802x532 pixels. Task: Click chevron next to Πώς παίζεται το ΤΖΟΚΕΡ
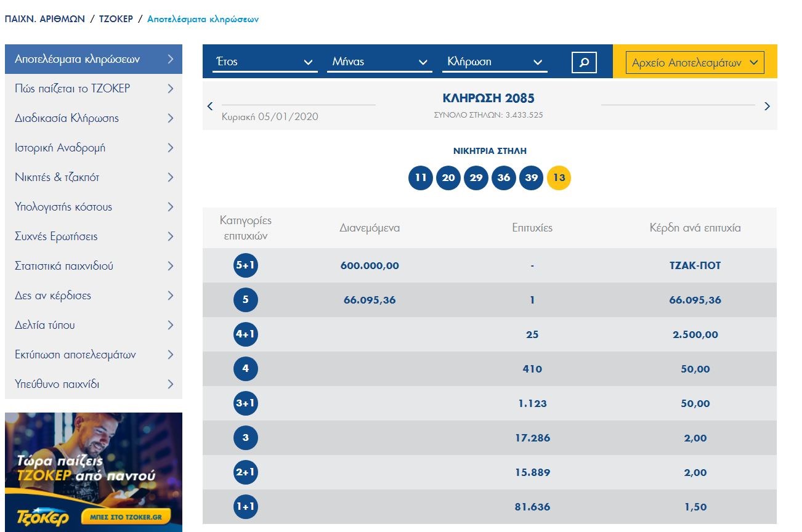tap(171, 89)
